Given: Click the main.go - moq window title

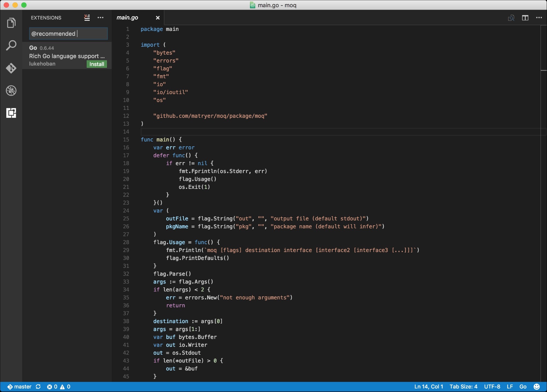Looking at the screenshot, I should pos(277,5).
